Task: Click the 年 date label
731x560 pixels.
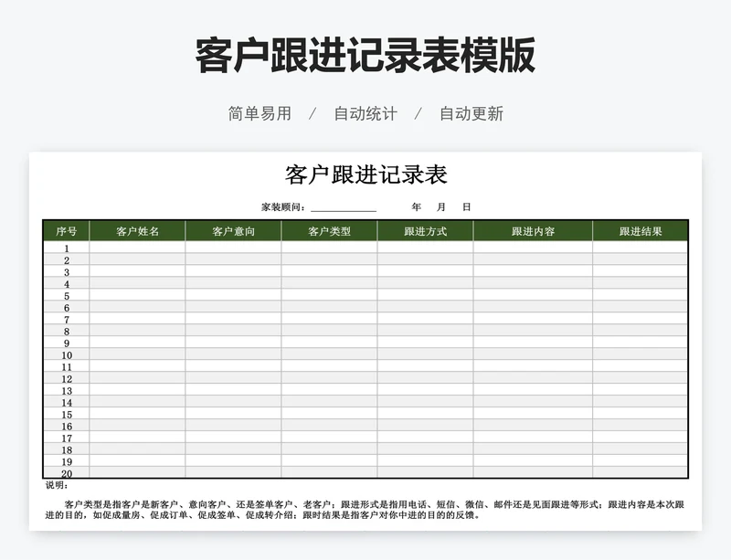Action: point(417,206)
